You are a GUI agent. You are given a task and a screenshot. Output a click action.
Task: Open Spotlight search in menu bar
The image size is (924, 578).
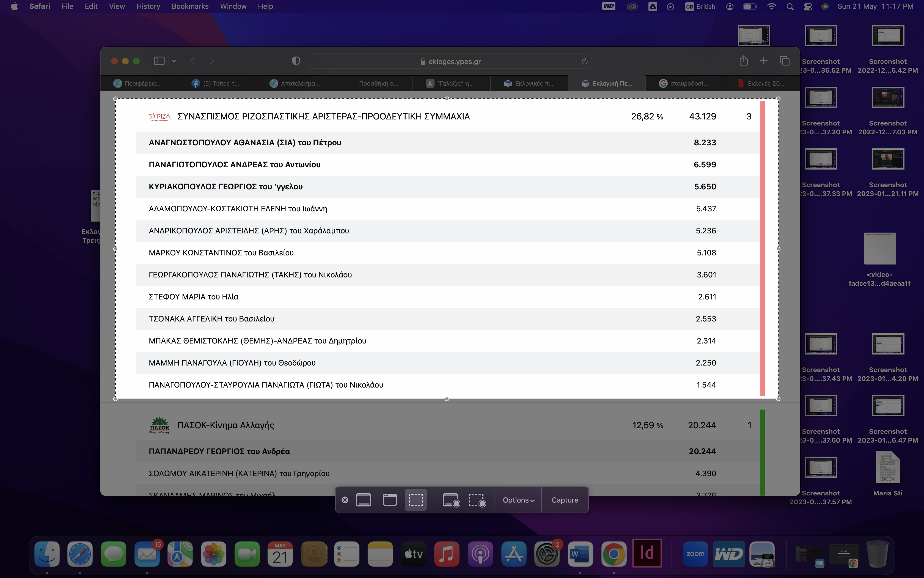pos(790,7)
